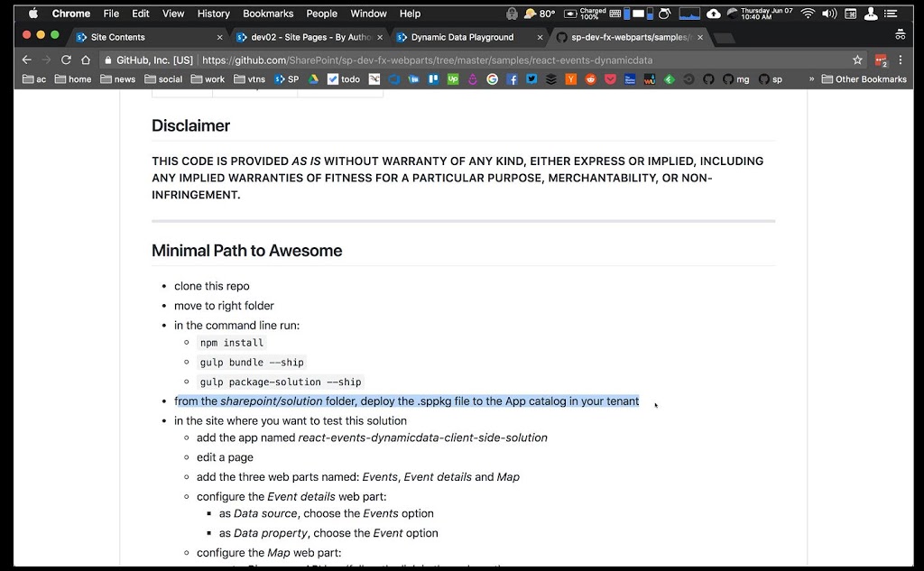The image size is (924, 571).
Task: Expand the work bookmarks folder
Action: [208, 79]
